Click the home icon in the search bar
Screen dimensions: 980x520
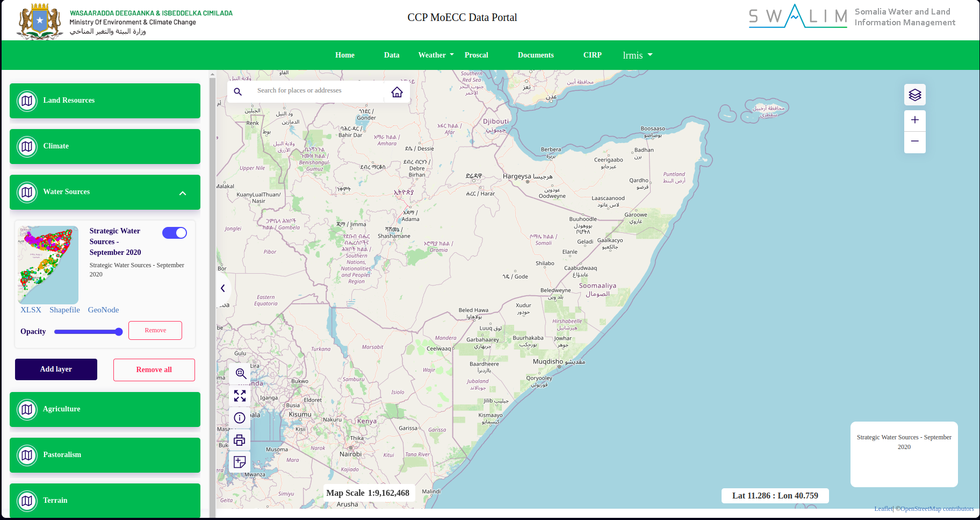coord(397,91)
